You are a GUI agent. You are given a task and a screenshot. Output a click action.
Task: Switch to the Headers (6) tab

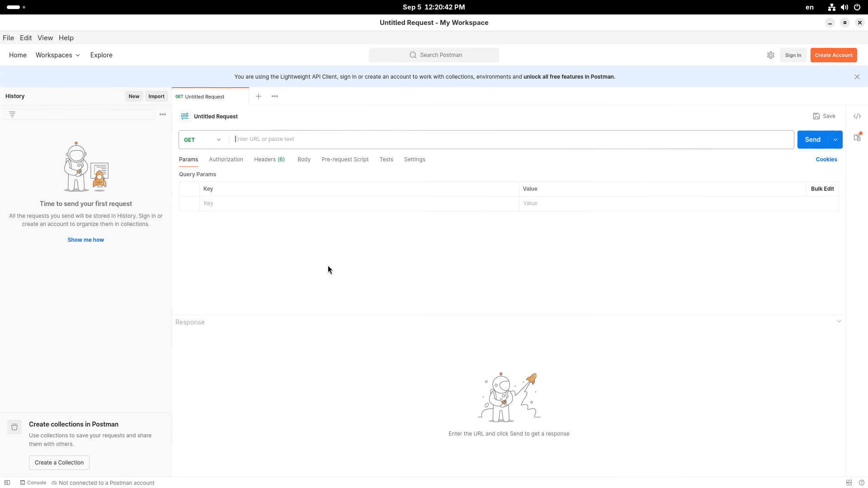tap(269, 160)
